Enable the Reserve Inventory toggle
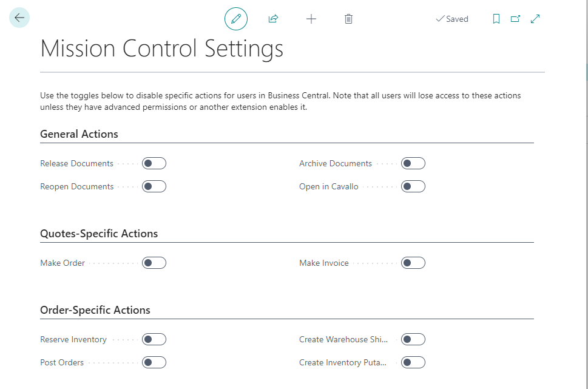This screenshot has width=588, height=389. [154, 339]
